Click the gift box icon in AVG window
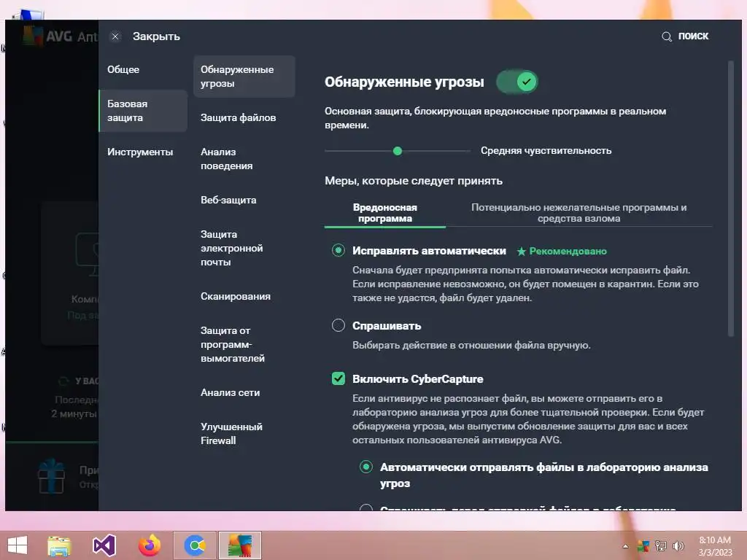 pos(52,477)
